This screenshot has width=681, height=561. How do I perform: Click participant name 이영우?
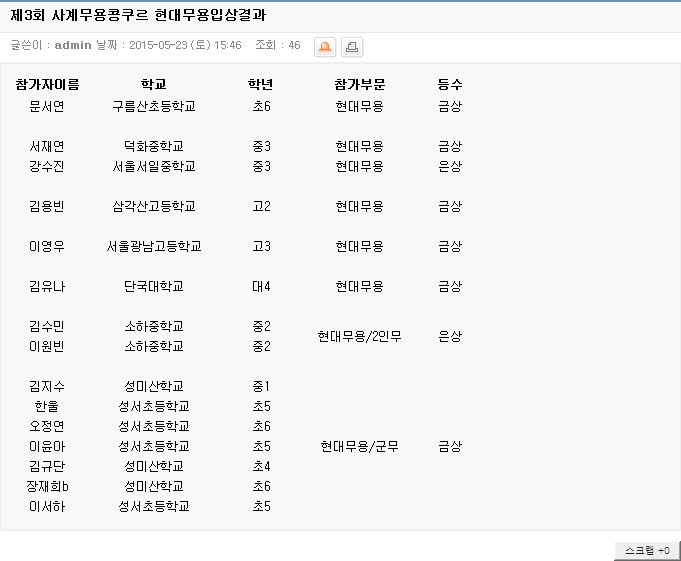coord(47,247)
